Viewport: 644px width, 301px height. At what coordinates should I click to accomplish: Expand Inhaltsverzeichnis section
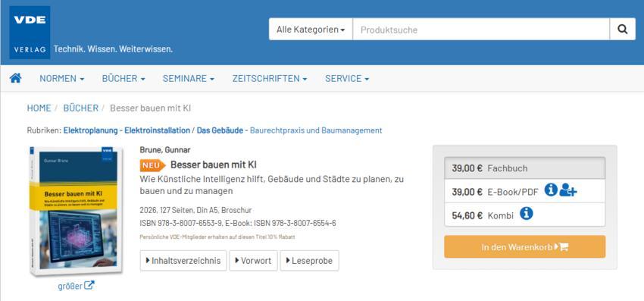click(x=183, y=261)
